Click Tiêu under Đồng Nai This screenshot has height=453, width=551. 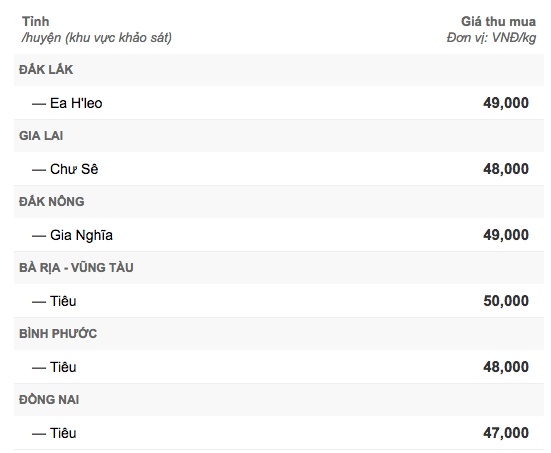pyautogui.click(x=63, y=433)
